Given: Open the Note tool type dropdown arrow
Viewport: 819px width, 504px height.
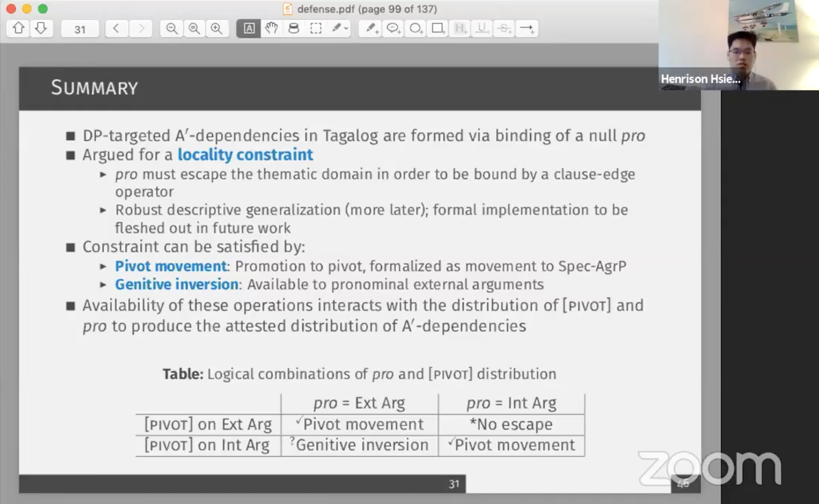Looking at the screenshot, I should (346, 29).
